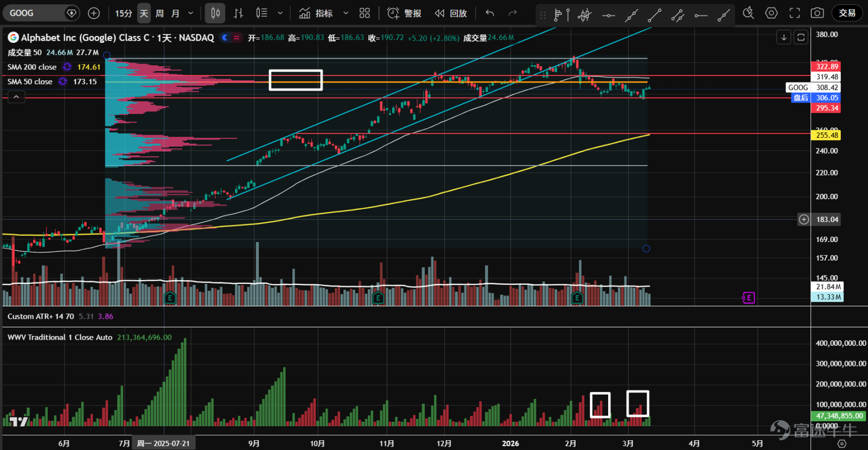Select the SMA 200 close indicator legend

[x=32, y=67]
